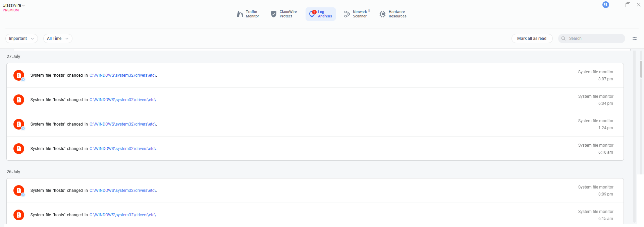This screenshot has height=227, width=644.
Task: Focus the Search input field
Action: point(592,39)
